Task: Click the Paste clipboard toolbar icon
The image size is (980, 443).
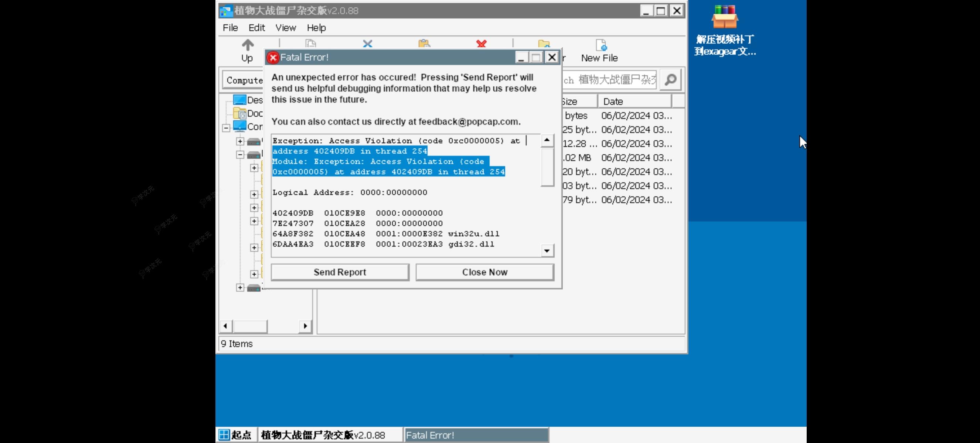Action: pos(424,44)
